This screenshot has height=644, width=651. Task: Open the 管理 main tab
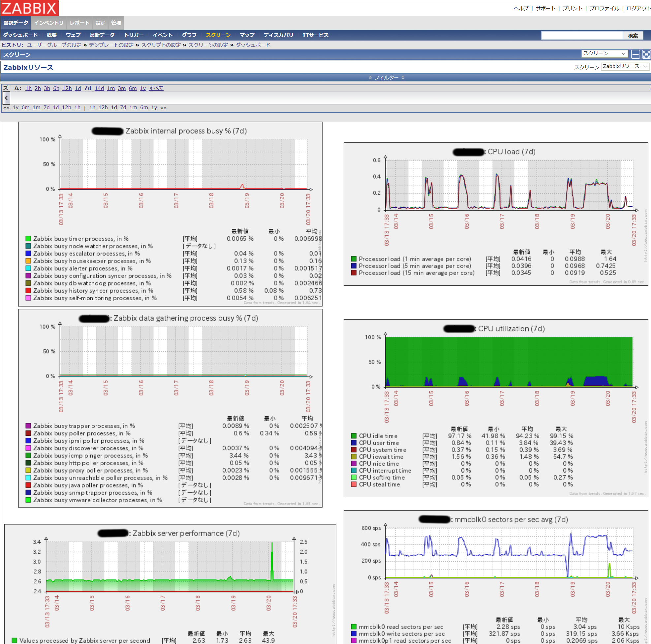click(116, 23)
